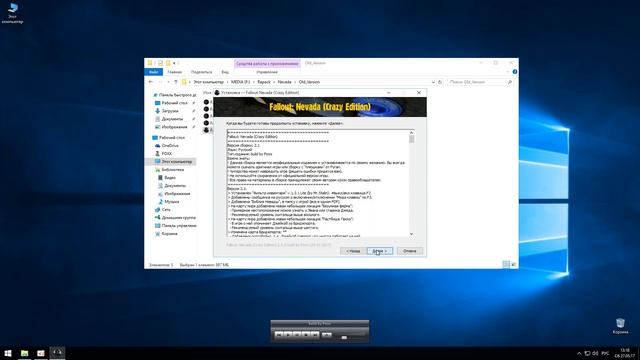
Task: Select Домашняя группа in the sidebar
Action: tap(176, 218)
